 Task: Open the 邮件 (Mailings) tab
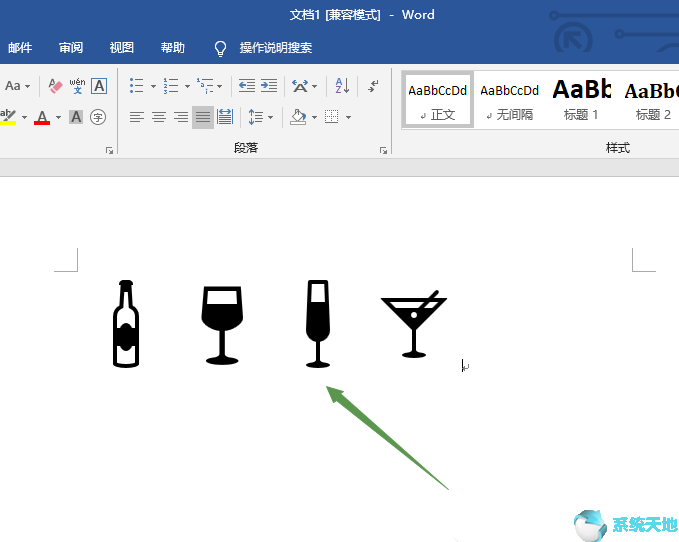click(x=20, y=48)
